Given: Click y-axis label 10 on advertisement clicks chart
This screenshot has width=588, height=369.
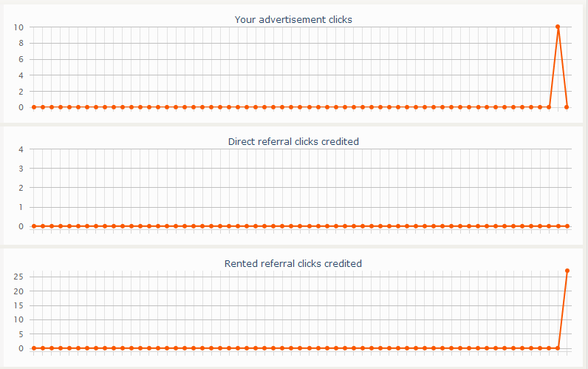Looking at the screenshot, I should point(19,27).
